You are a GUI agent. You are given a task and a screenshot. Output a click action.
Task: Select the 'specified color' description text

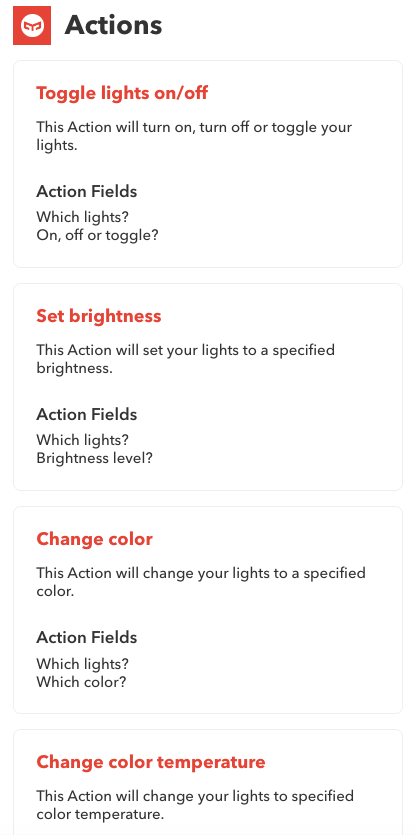pyautogui.click(x=201, y=582)
